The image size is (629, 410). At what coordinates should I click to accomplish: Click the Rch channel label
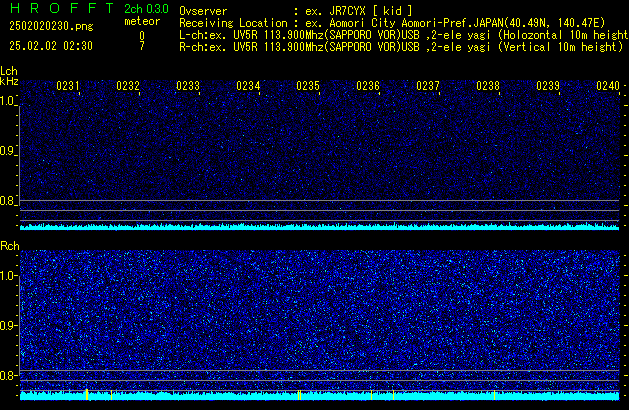click(10, 246)
